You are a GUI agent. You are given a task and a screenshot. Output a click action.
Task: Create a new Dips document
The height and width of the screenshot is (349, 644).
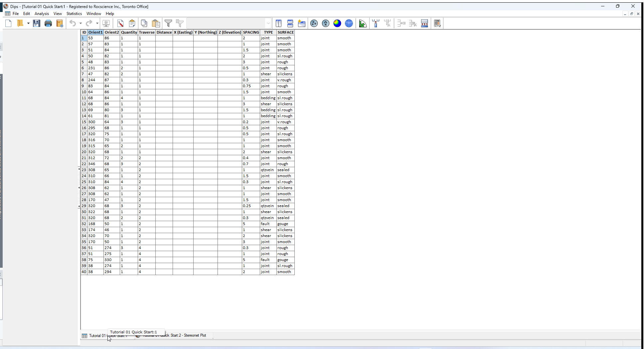click(8, 23)
